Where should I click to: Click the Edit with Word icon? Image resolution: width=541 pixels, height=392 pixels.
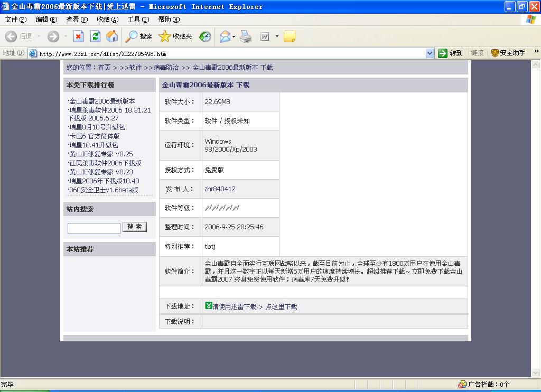(265, 36)
